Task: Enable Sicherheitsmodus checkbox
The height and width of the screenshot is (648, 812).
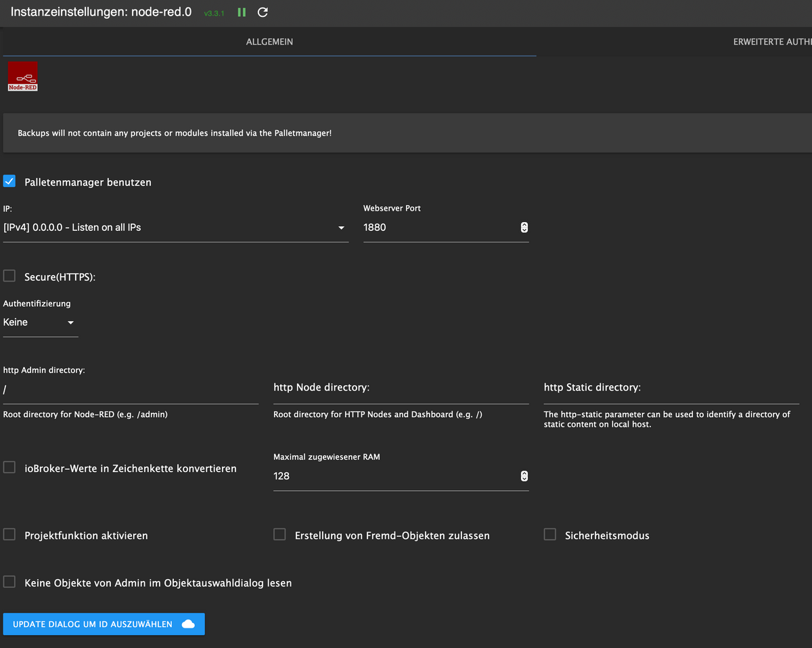Action: point(550,535)
